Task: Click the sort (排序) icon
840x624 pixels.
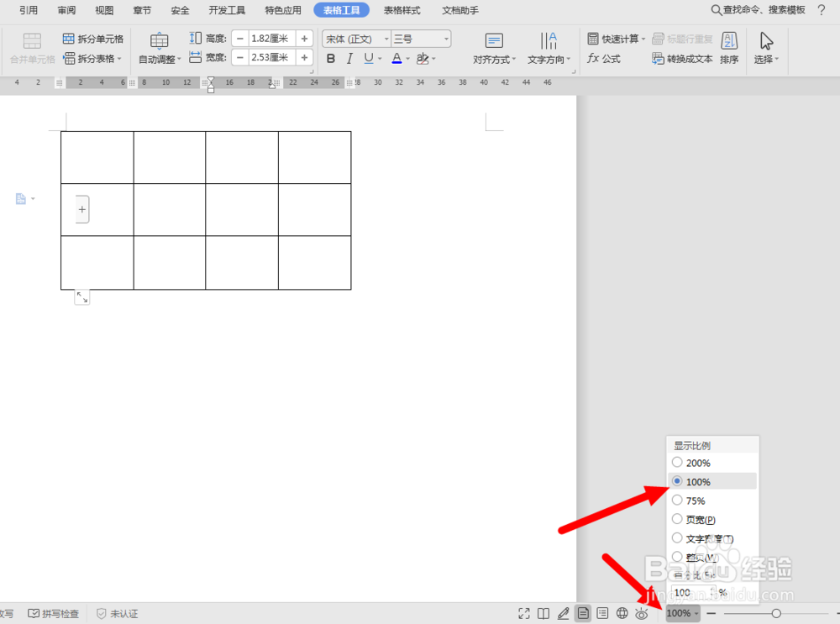Action: coord(729,40)
